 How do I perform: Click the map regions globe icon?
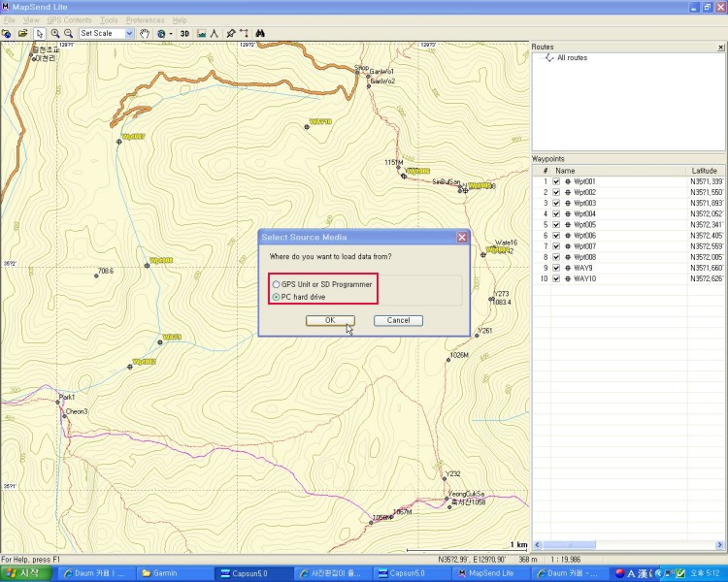[7, 33]
